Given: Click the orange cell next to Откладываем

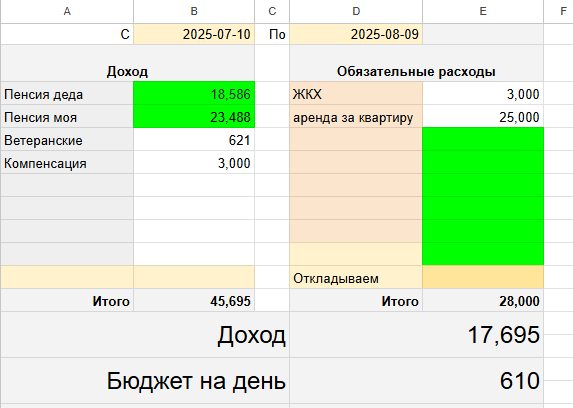Looking at the screenshot, I should [x=483, y=278].
